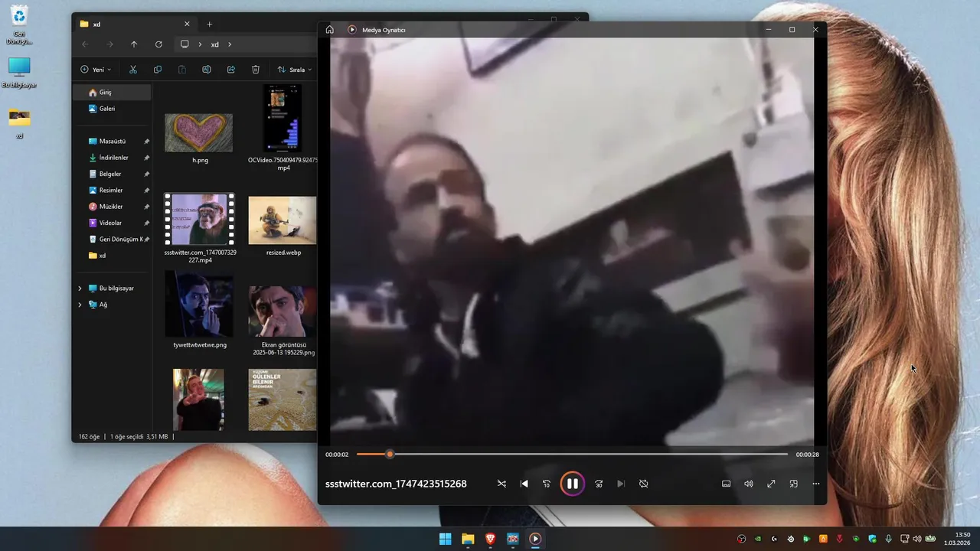Click the playing video frame
This screenshot has height=551, width=980.
(x=572, y=241)
